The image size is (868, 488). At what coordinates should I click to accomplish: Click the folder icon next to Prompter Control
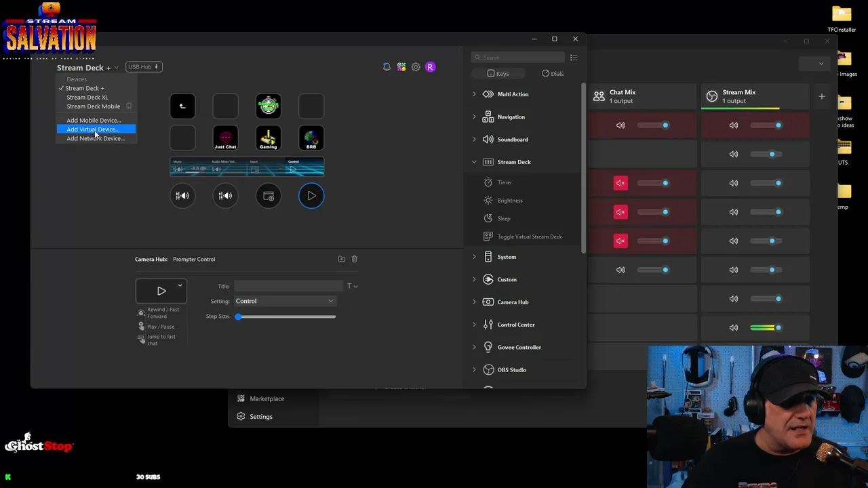point(342,259)
